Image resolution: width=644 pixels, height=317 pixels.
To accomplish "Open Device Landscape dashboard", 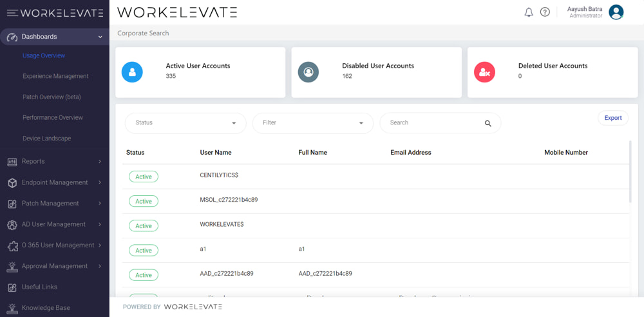I will tap(47, 139).
